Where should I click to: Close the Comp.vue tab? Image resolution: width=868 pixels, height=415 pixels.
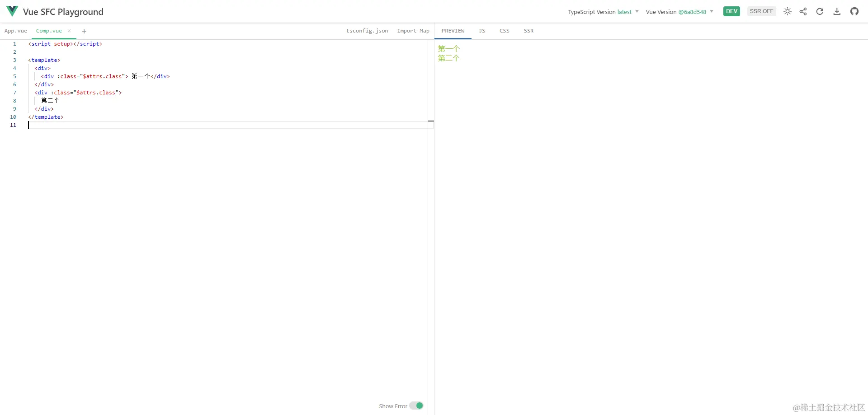69,31
